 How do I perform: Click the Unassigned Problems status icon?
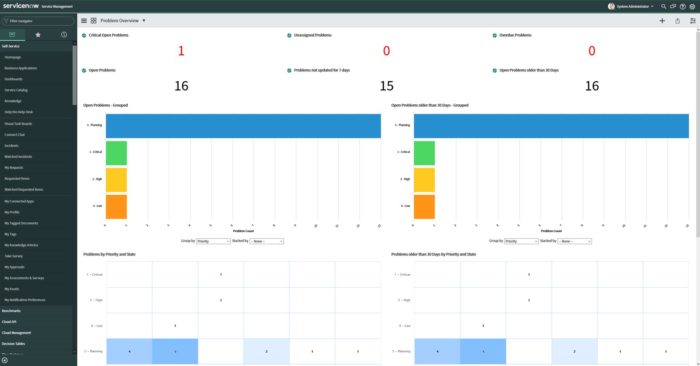(289, 35)
